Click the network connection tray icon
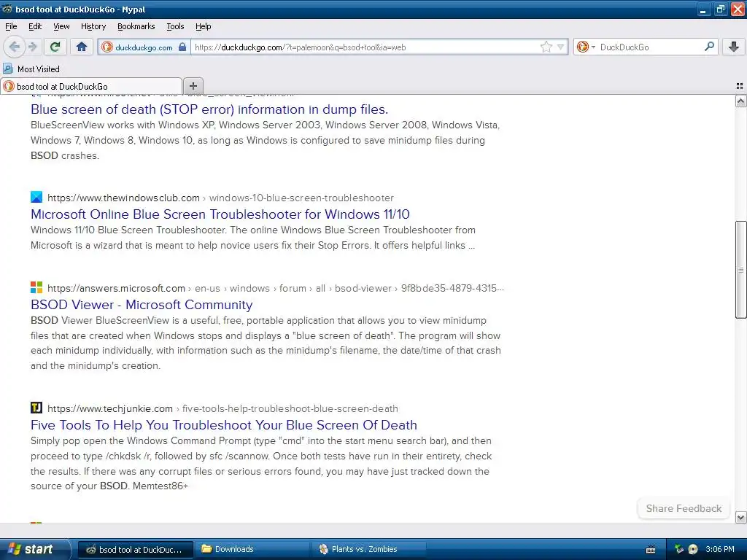The image size is (747, 560). (x=679, y=549)
